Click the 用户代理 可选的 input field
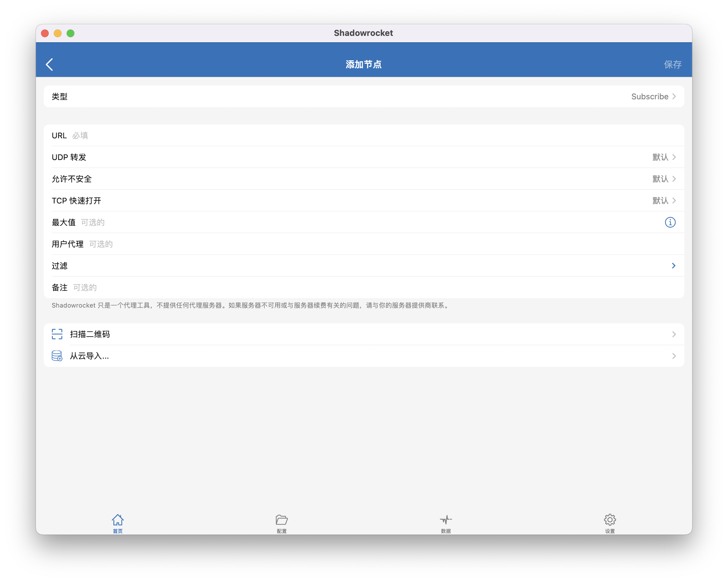Screen dimensions: 728x582 coord(364,244)
